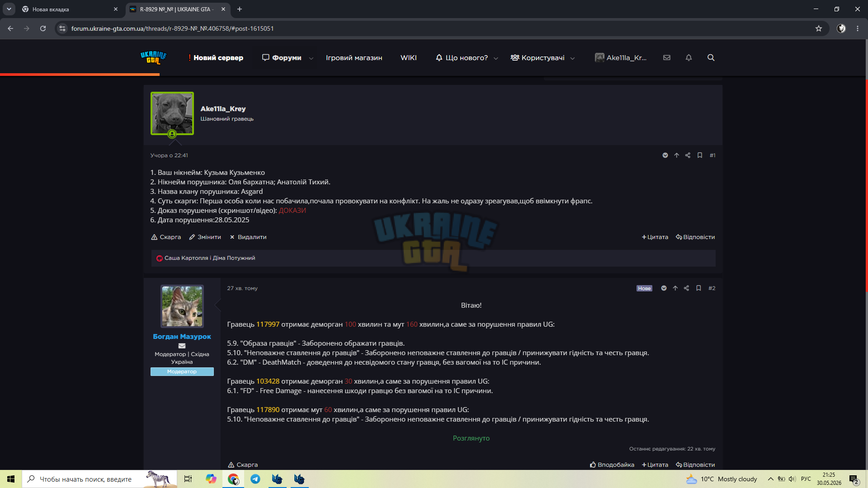
Task: View who reacted: Саша Картопля і Діма Потужний
Action: coord(210,258)
